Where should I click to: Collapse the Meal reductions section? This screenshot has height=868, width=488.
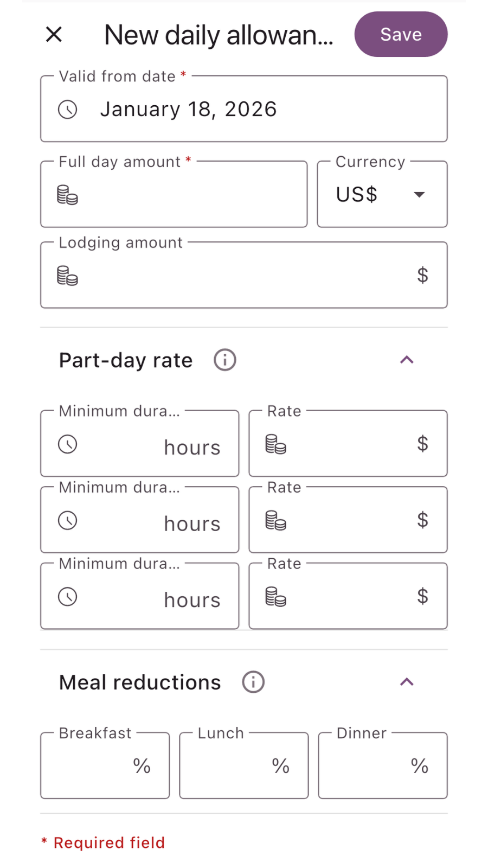[x=407, y=682]
